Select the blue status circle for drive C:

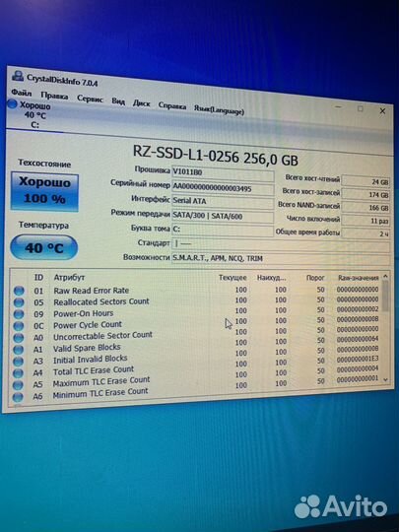point(12,103)
